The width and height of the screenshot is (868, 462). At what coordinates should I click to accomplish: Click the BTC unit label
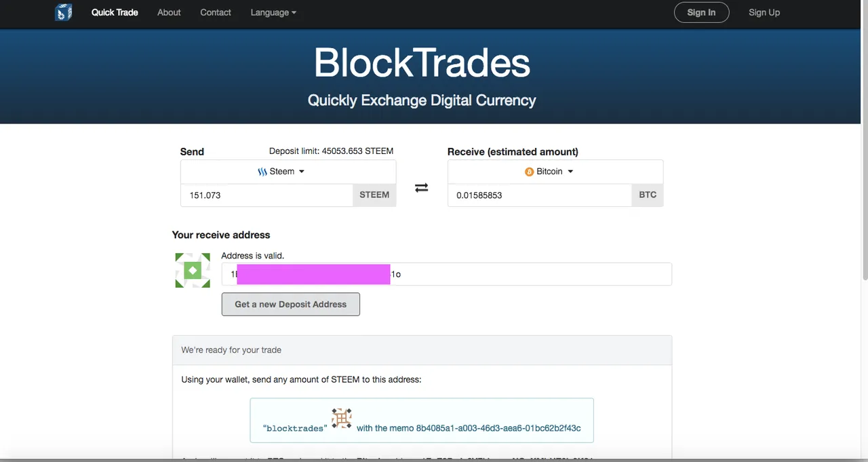point(648,195)
